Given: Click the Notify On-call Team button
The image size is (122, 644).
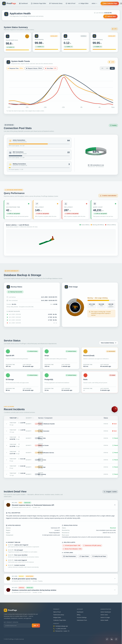Looking at the screenshot, I should [99, 556].
